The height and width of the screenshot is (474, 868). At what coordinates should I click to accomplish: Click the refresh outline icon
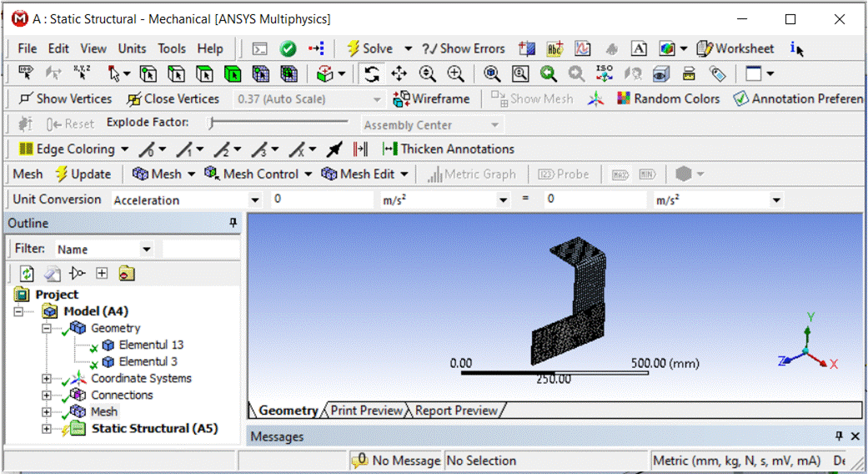point(27,274)
